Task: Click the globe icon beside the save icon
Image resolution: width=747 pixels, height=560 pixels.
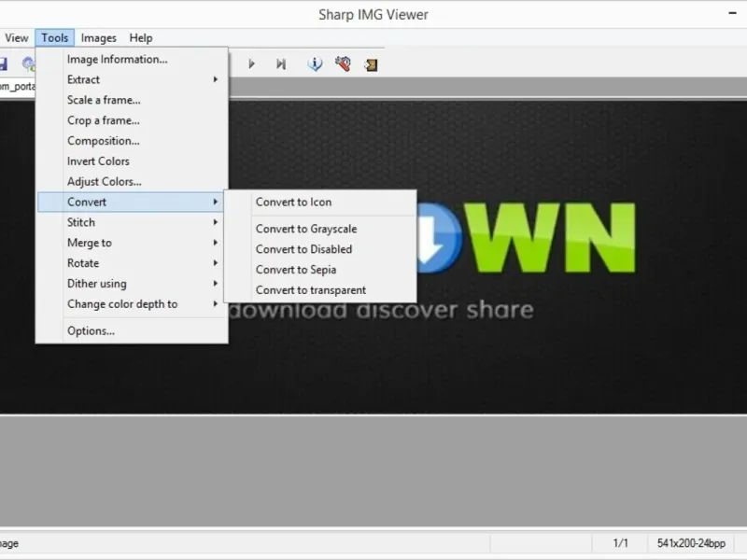Action: (x=29, y=63)
